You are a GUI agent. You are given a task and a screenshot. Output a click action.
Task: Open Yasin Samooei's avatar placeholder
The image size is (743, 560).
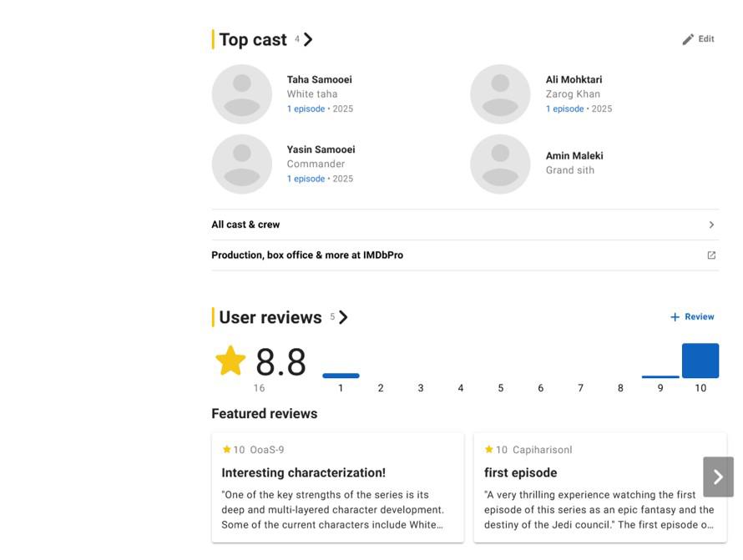[241, 164]
